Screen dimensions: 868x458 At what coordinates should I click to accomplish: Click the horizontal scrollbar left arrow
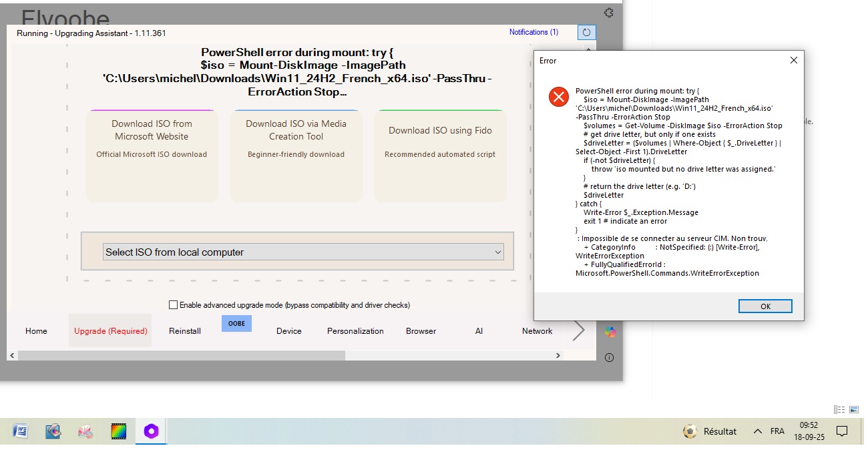click(x=12, y=356)
